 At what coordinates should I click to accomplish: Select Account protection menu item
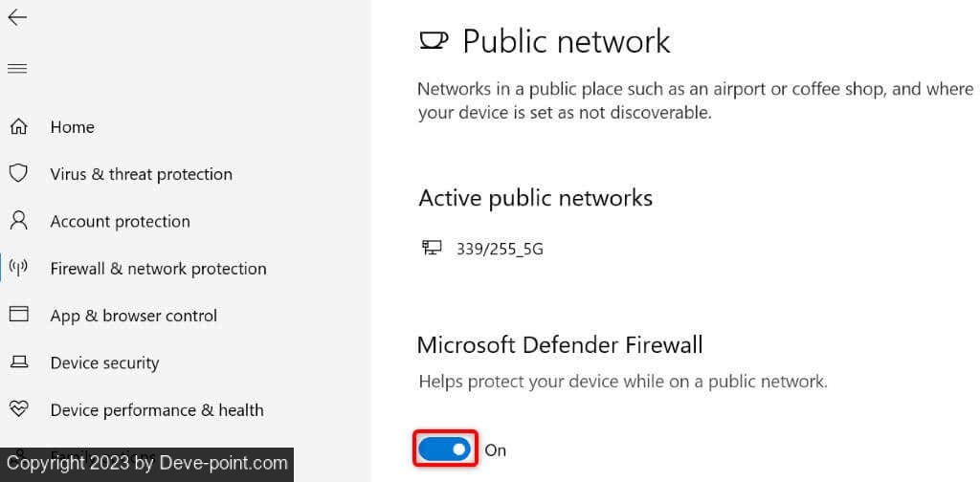tap(120, 221)
